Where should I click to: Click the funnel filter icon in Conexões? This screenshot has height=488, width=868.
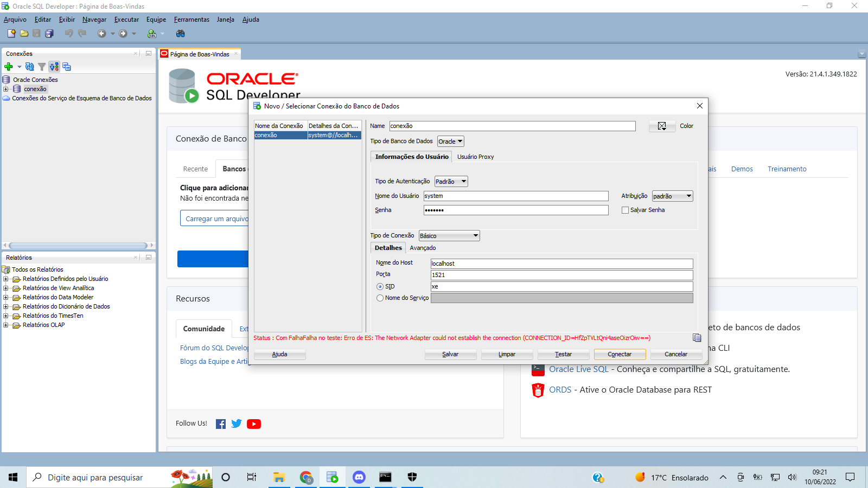tap(42, 67)
